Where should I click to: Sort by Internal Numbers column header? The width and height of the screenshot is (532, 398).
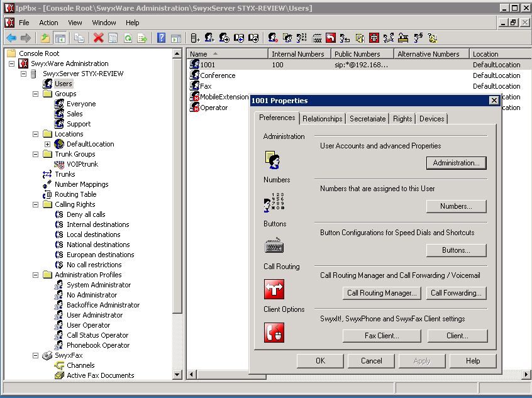click(297, 54)
